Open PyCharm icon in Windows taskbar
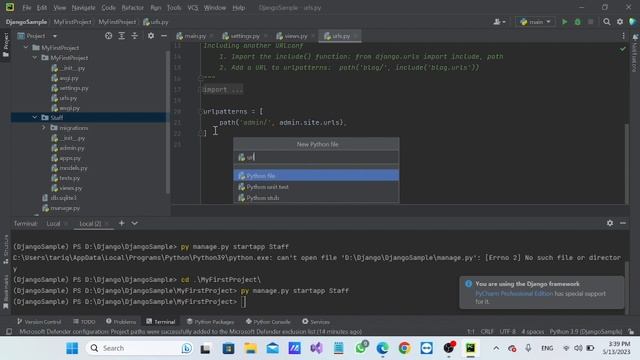Image resolution: width=640 pixels, height=360 pixels. pyautogui.click(x=471, y=348)
